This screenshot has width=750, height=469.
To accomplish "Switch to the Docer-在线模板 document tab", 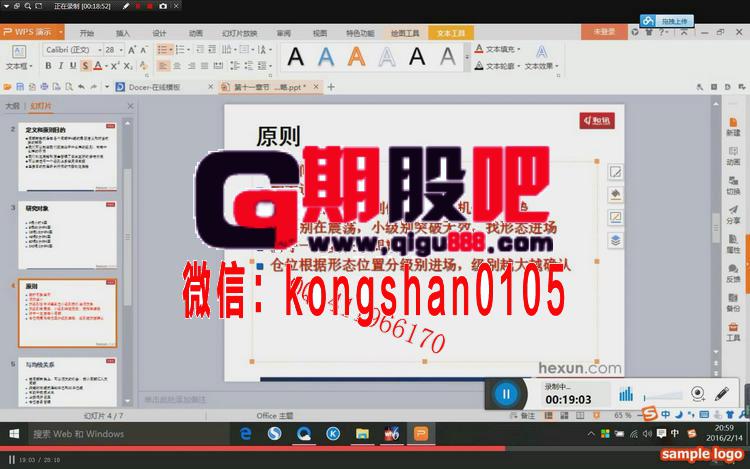I will pos(154,87).
